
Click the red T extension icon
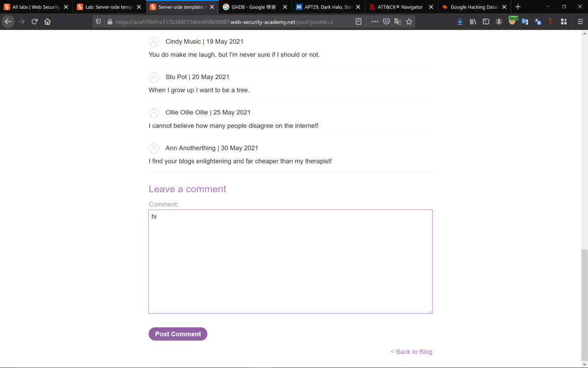551,22
